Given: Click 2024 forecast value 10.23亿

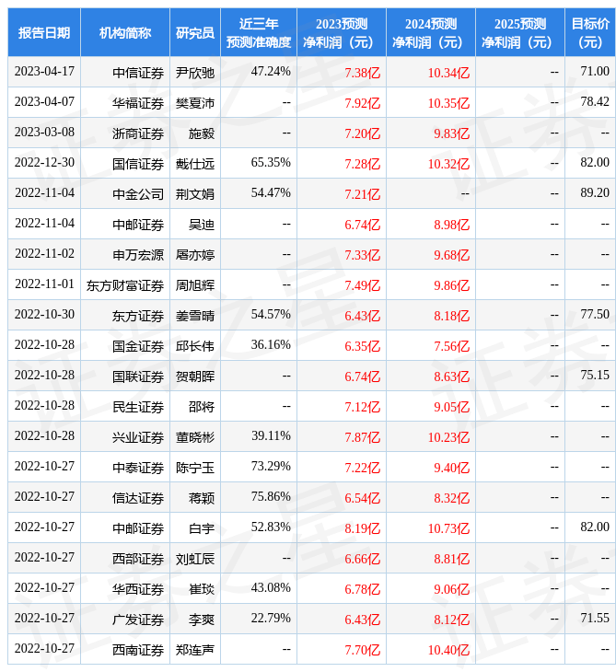Looking at the screenshot, I should pyautogui.click(x=448, y=437).
